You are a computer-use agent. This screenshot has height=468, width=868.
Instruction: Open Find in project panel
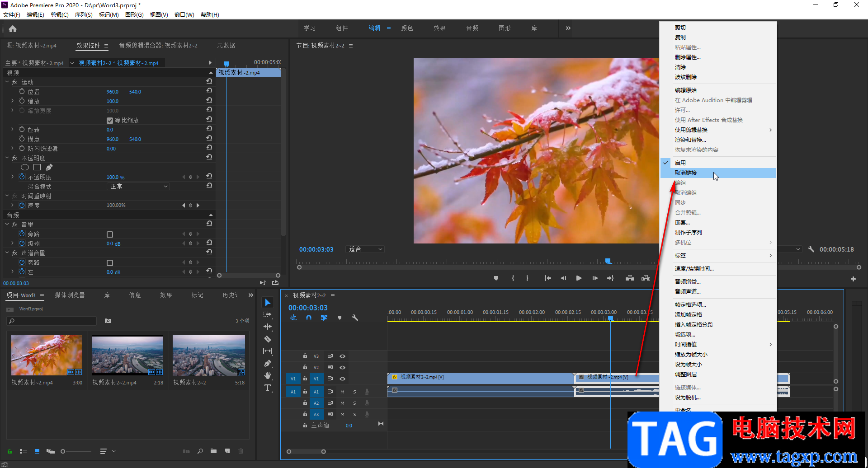(x=200, y=451)
